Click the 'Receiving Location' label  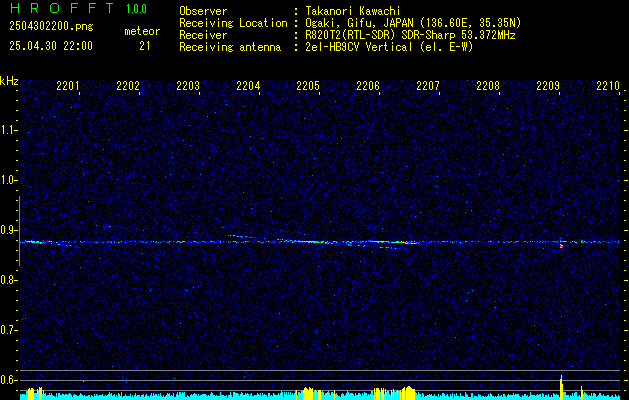233,23
